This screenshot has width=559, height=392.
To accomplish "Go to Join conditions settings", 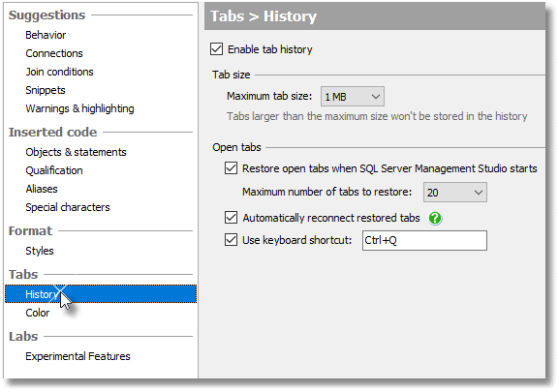I will tap(59, 72).
